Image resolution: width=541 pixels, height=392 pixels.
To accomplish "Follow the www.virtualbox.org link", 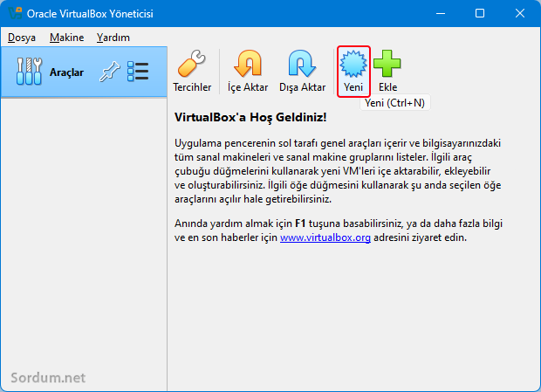I will [325, 237].
